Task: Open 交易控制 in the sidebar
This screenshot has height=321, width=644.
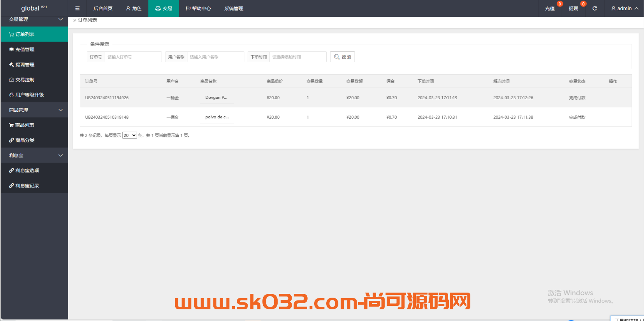Action: pyautogui.click(x=34, y=80)
